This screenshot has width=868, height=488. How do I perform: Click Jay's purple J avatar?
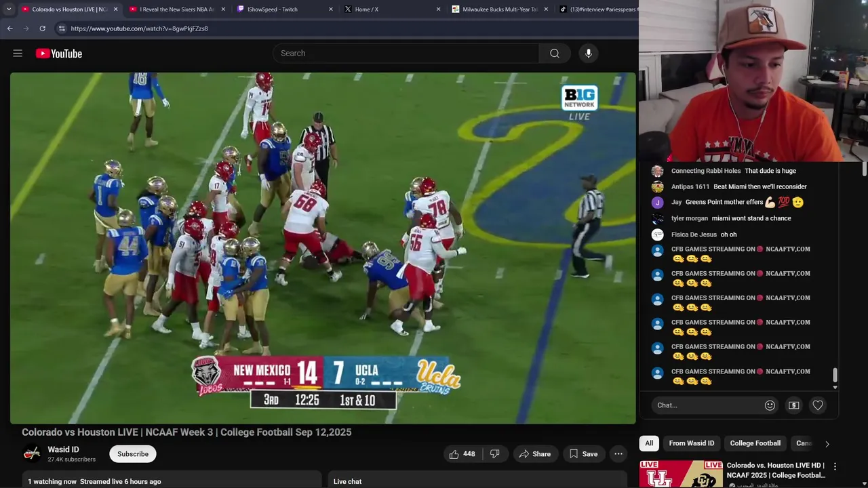(x=657, y=203)
